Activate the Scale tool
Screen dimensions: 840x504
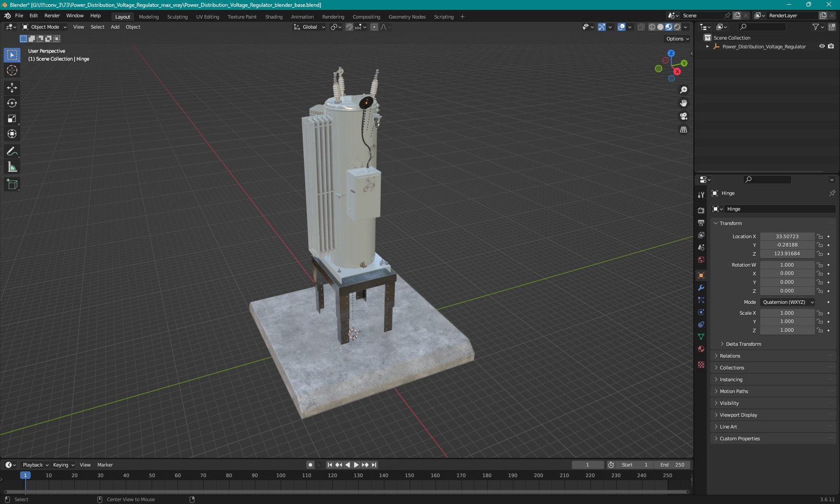12,119
